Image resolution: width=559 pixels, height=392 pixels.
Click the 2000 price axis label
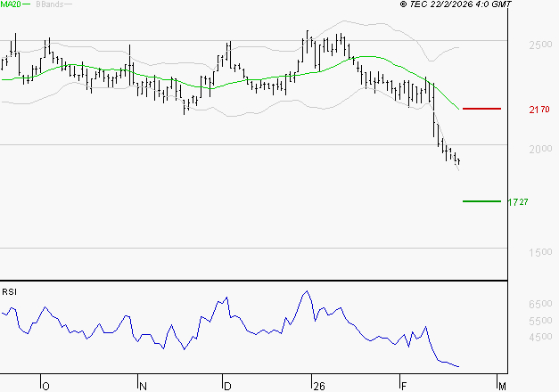540,149
